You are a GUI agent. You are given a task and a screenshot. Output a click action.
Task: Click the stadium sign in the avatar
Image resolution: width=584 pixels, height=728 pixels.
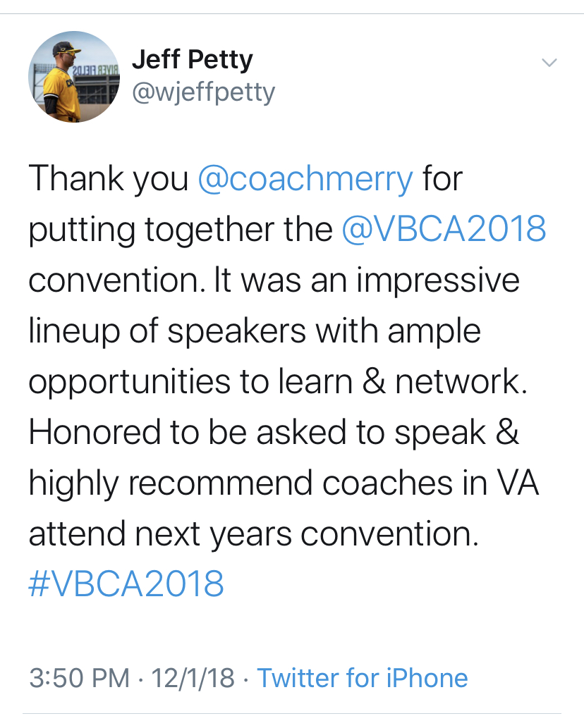95,70
